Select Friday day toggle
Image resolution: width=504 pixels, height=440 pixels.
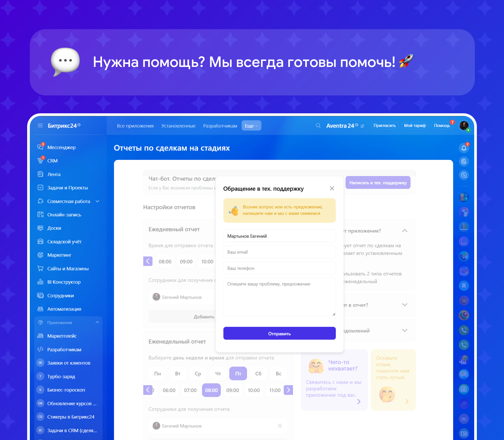click(x=238, y=374)
